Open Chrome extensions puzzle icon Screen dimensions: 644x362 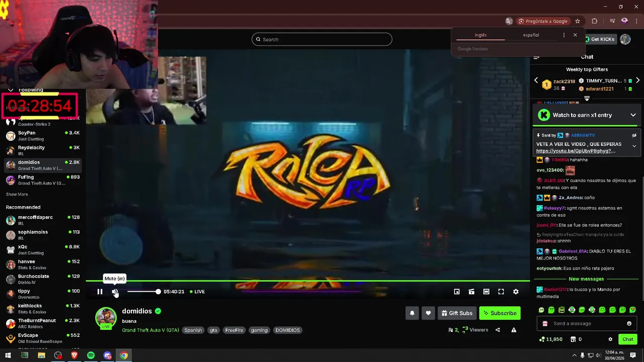(x=595, y=21)
